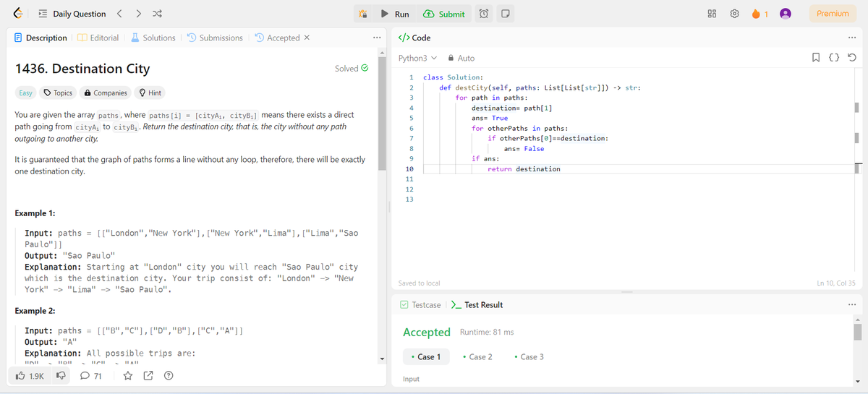Close the Accepted tab
The height and width of the screenshot is (394, 868).
[307, 38]
